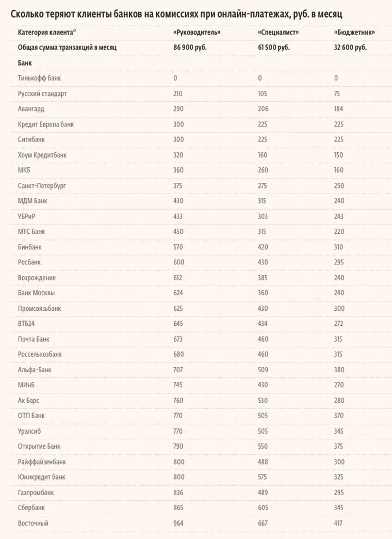Click the Райффайзенбанк row label
Screen dimensions: 392x539
click(x=42, y=462)
